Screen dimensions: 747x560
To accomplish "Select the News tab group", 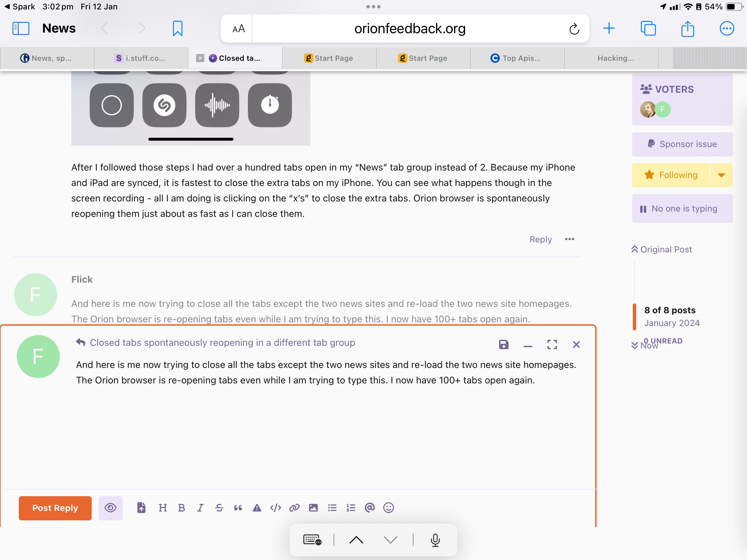I will coord(58,28).
